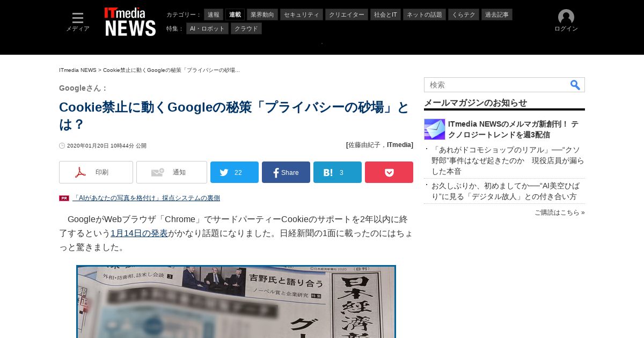The height and width of the screenshot is (338, 644).
Task: Open the AI美空ひばり article link
Action: [x=506, y=191]
